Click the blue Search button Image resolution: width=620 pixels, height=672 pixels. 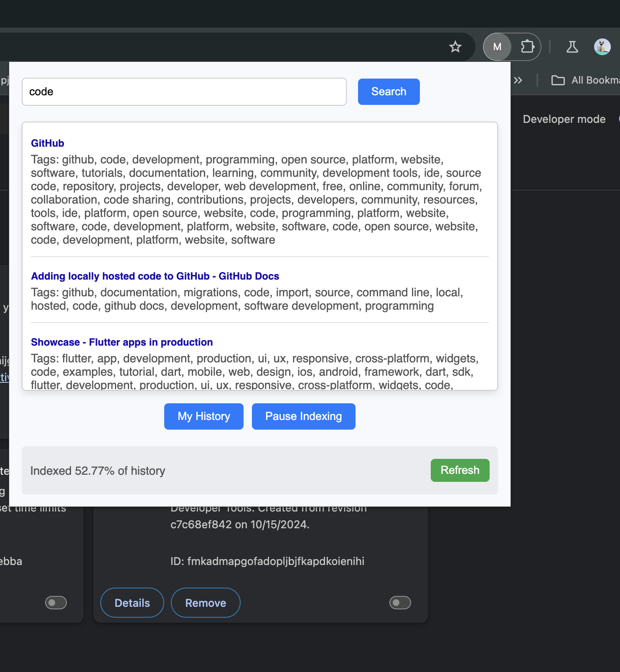(389, 92)
